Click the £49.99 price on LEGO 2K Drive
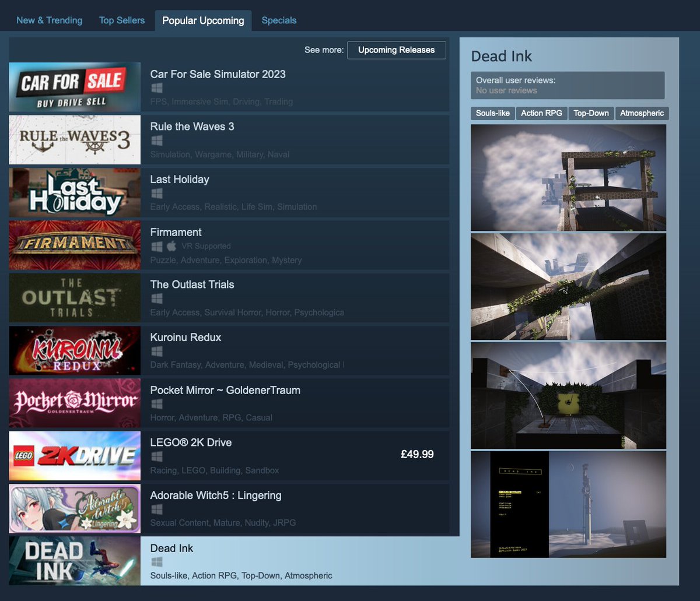The width and height of the screenshot is (700, 601). click(x=417, y=454)
